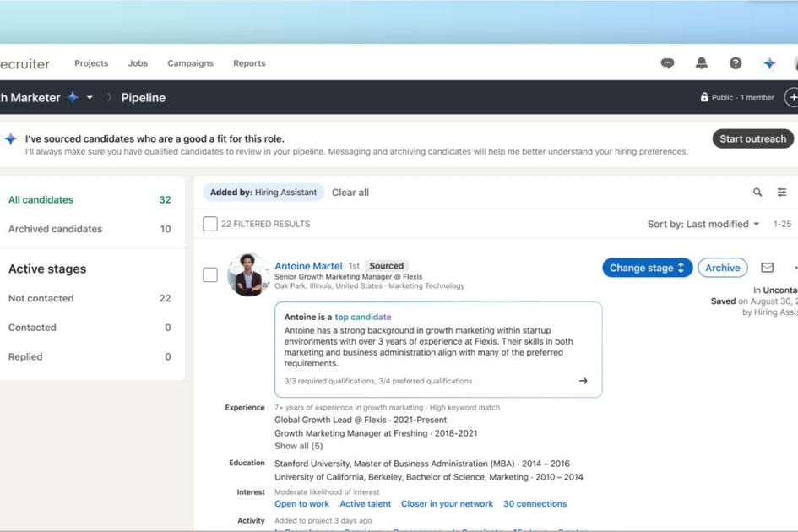Click the top candidate link
The width and height of the screenshot is (798, 532).
pos(363,317)
